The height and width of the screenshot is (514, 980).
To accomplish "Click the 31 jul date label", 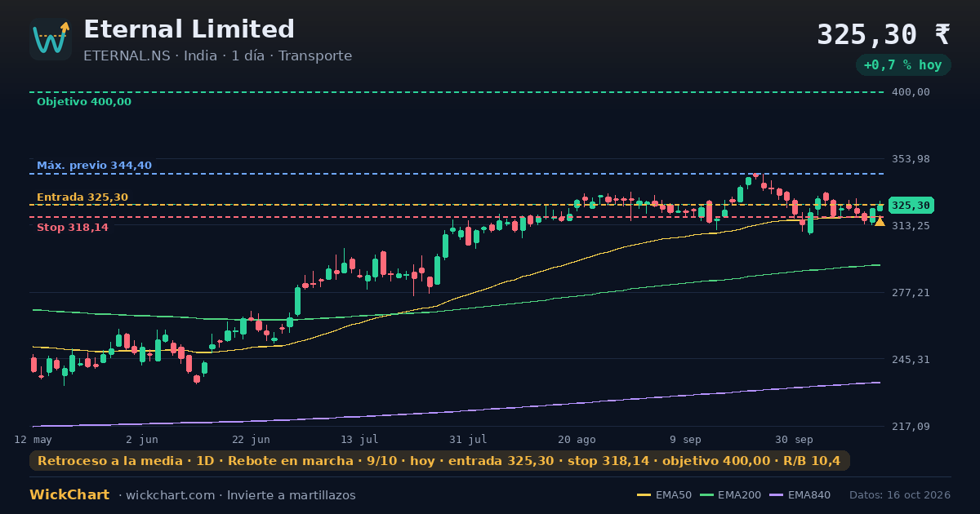I will coord(468,439).
